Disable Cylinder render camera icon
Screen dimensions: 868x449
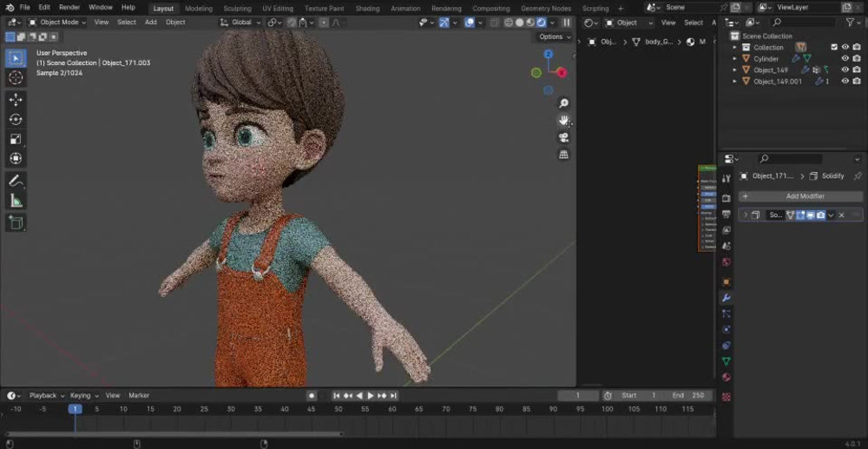(857, 59)
